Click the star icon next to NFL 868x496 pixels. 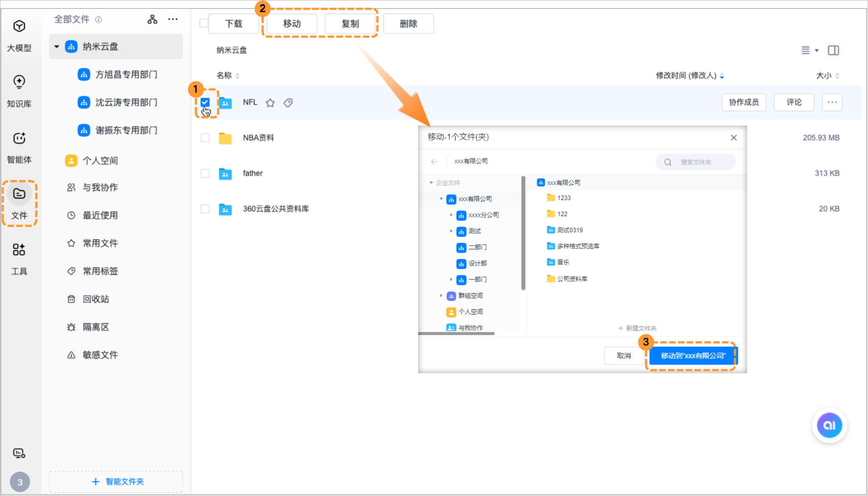point(270,103)
